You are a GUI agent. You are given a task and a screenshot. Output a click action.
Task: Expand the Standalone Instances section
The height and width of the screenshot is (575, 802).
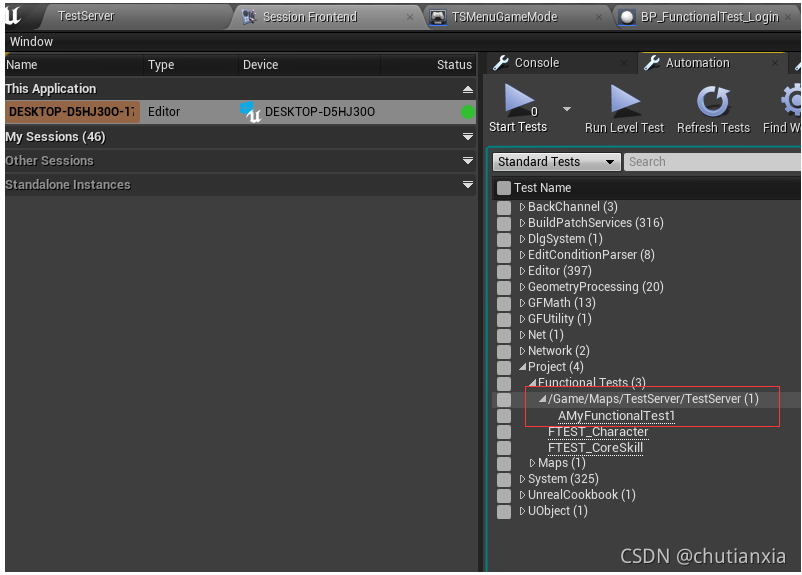tap(467, 185)
